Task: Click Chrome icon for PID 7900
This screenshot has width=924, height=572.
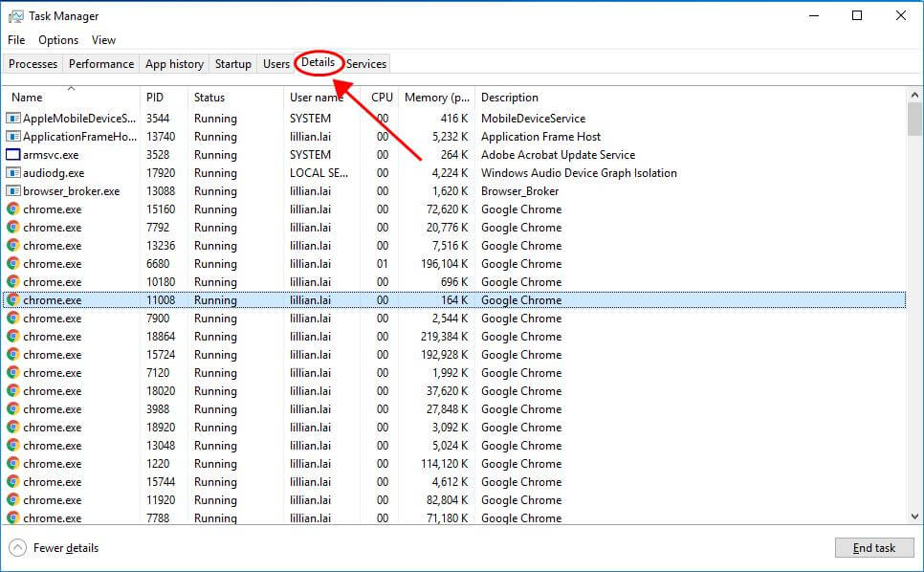Action: coord(13,319)
